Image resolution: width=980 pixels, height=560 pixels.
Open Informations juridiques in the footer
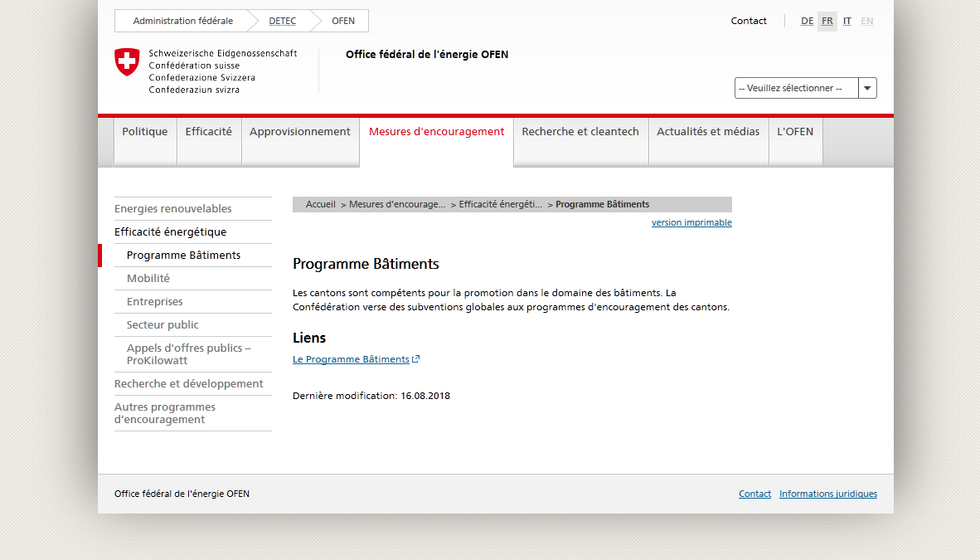(x=828, y=494)
